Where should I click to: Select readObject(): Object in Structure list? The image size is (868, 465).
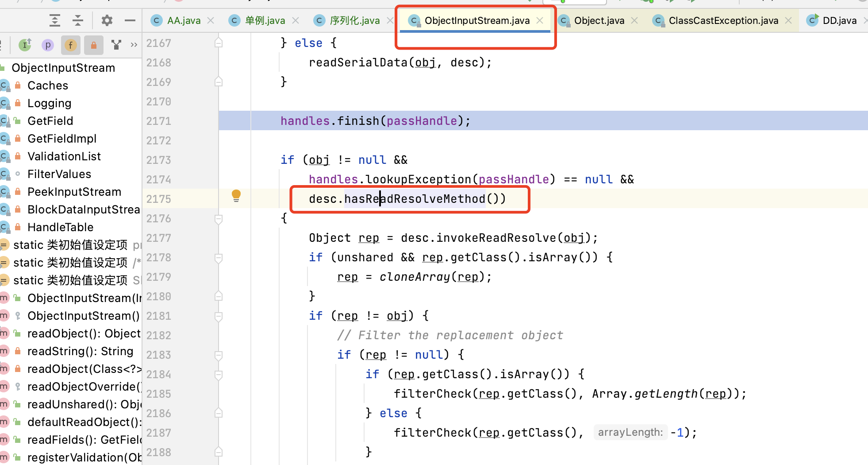84,333
